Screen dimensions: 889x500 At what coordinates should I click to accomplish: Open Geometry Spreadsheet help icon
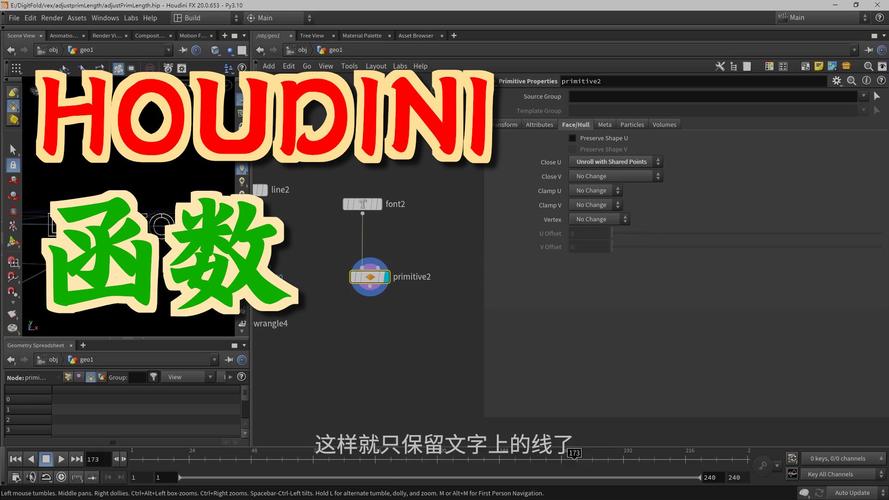[242, 377]
